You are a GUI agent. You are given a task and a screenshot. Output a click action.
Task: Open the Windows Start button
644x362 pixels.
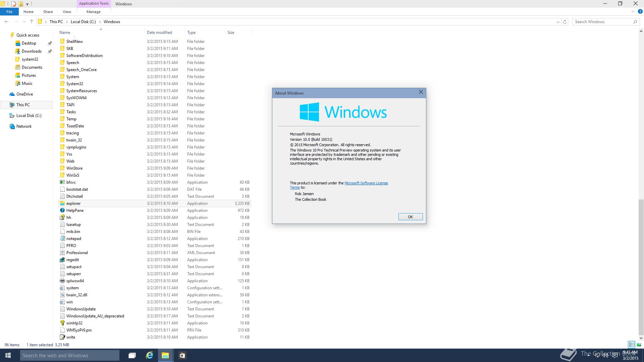click(8, 355)
